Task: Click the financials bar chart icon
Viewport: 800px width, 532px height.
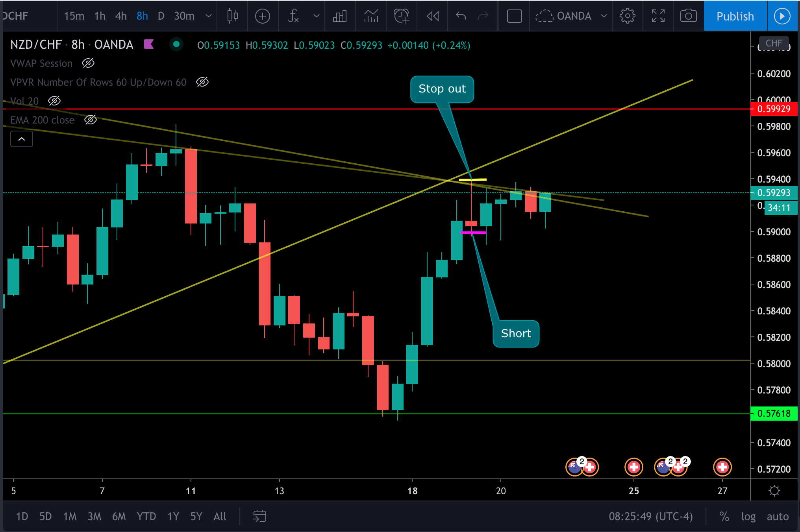Action: tap(339, 16)
